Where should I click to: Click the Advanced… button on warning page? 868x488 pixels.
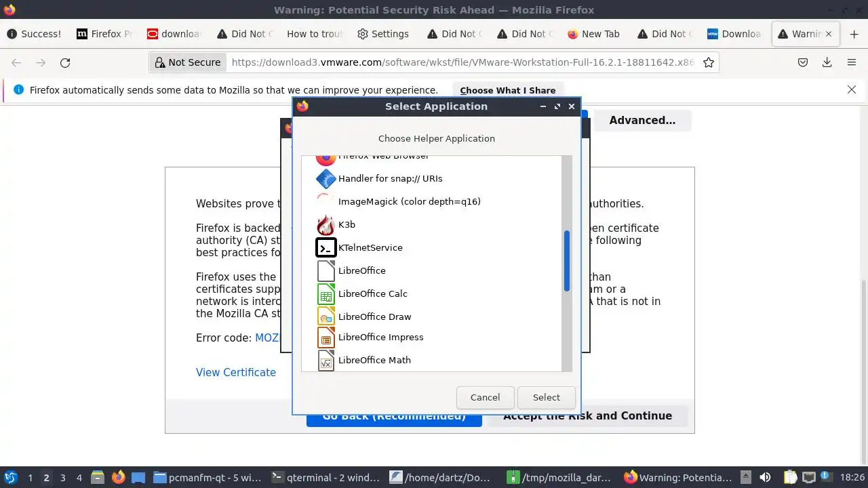pyautogui.click(x=642, y=121)
